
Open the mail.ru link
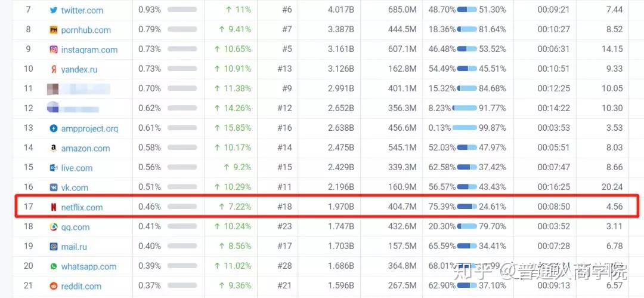(74, 247)
